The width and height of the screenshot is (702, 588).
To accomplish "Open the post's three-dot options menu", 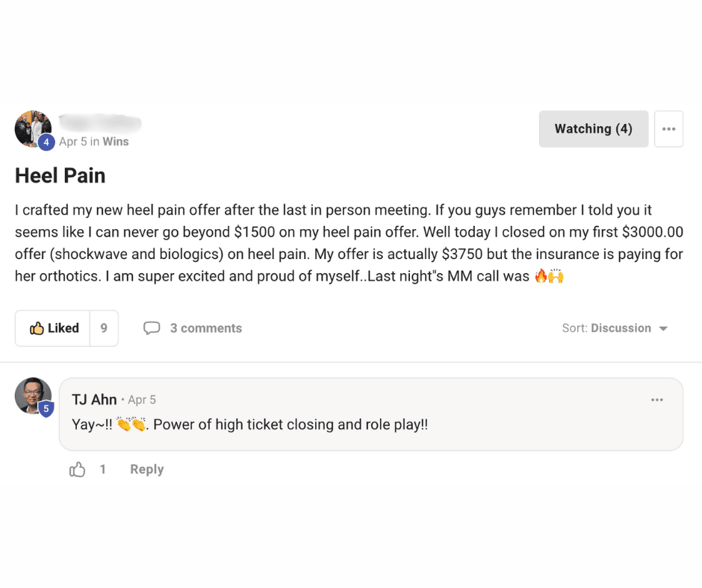I will click(668, 129).
